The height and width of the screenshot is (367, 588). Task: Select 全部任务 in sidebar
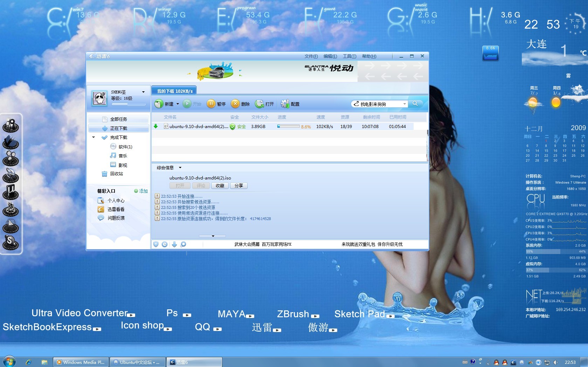pyautogui.click(x=118, y=119)
